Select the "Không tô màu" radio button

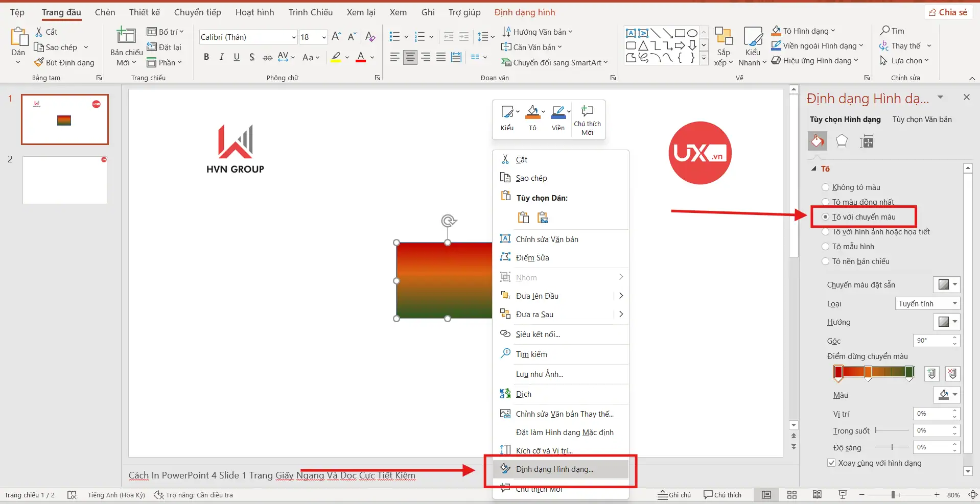click(826, 187)
